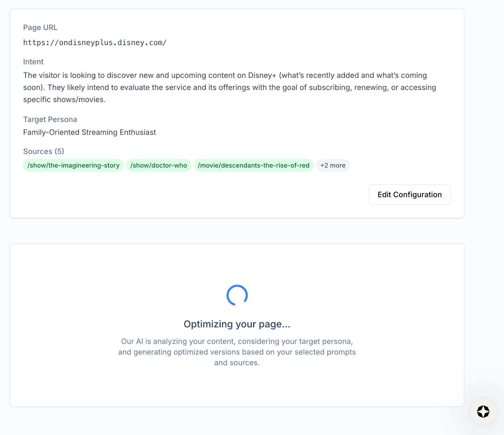This screenshot has height=435, width=504.
Task: Click the Page URL label
Action: click(x=40, y=27)
